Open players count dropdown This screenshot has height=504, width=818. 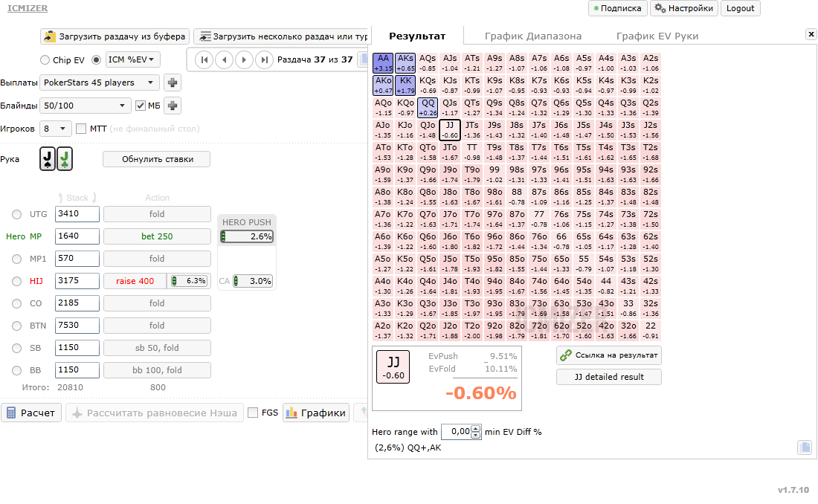click(55, 129)
